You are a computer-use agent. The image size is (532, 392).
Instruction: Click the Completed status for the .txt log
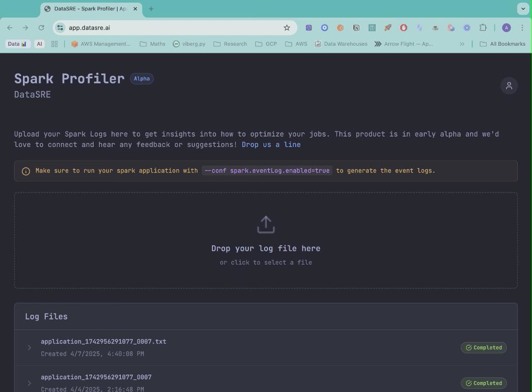484,347
